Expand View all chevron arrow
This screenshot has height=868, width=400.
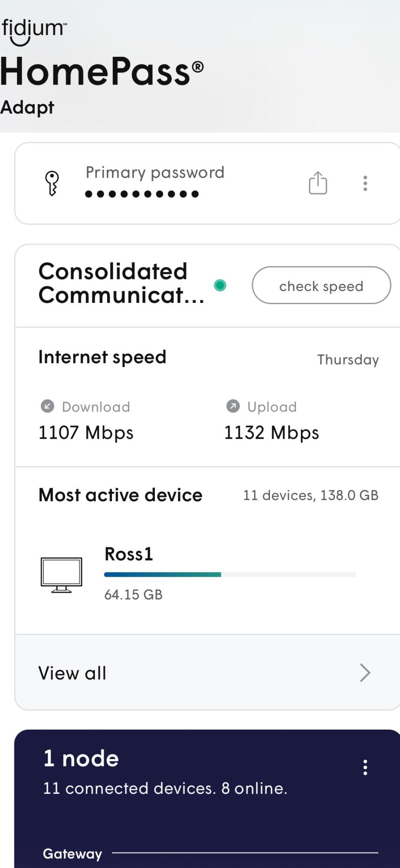click(x=365, y=673)
